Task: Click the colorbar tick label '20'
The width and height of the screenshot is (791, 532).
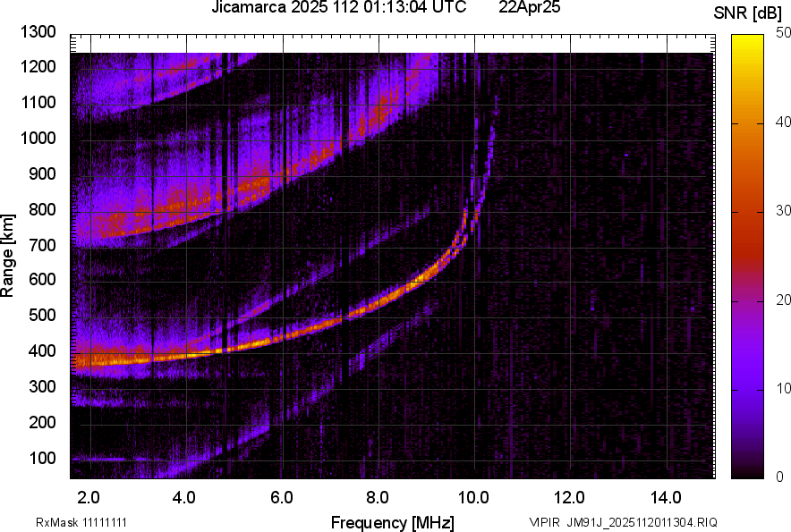Action: [x=783, y=300]
